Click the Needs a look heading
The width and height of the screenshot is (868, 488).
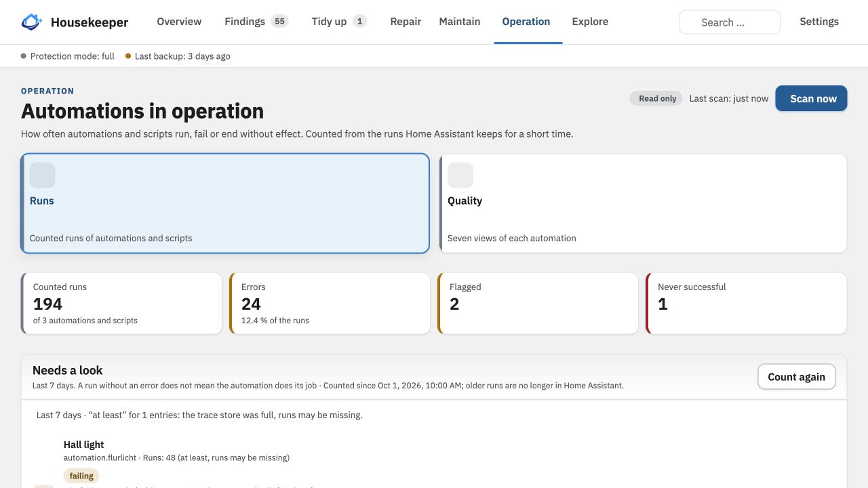(68, 370)
